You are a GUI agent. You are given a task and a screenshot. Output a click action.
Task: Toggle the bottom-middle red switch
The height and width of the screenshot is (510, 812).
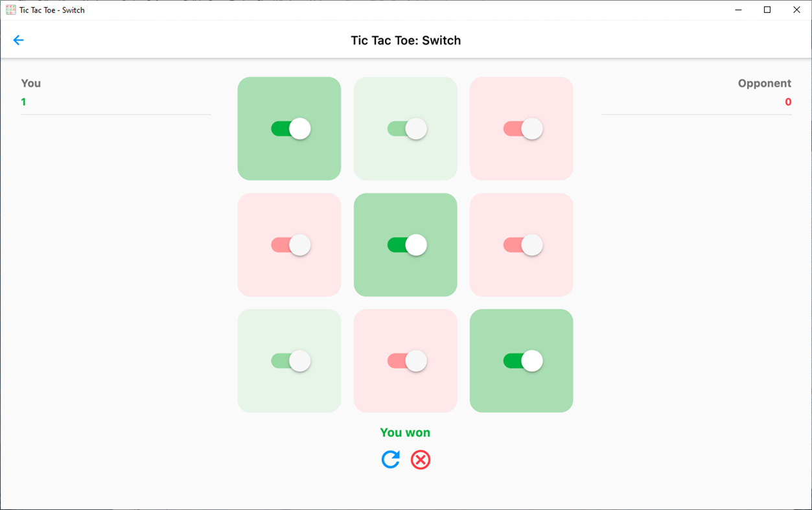pyautogui.click(x=405, y=361)
